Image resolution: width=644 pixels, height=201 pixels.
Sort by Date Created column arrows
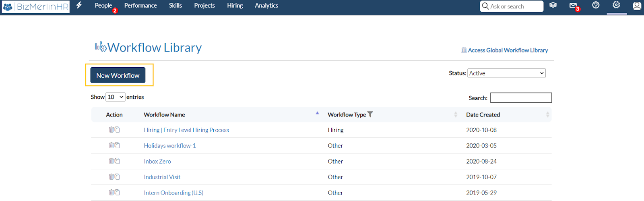click(547, 115)
